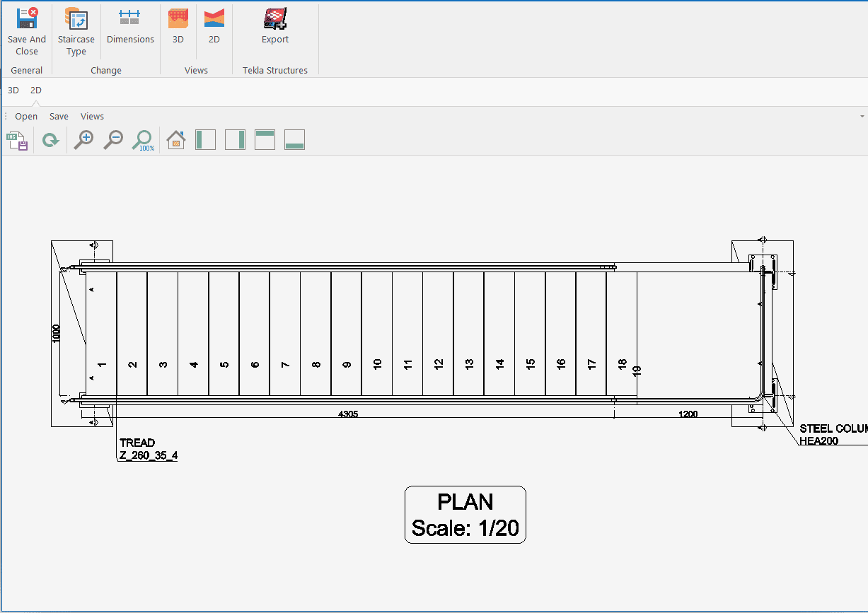Click Save And Close in ribbon
Screen dimensions: 868x613
[x=27, y=31]
